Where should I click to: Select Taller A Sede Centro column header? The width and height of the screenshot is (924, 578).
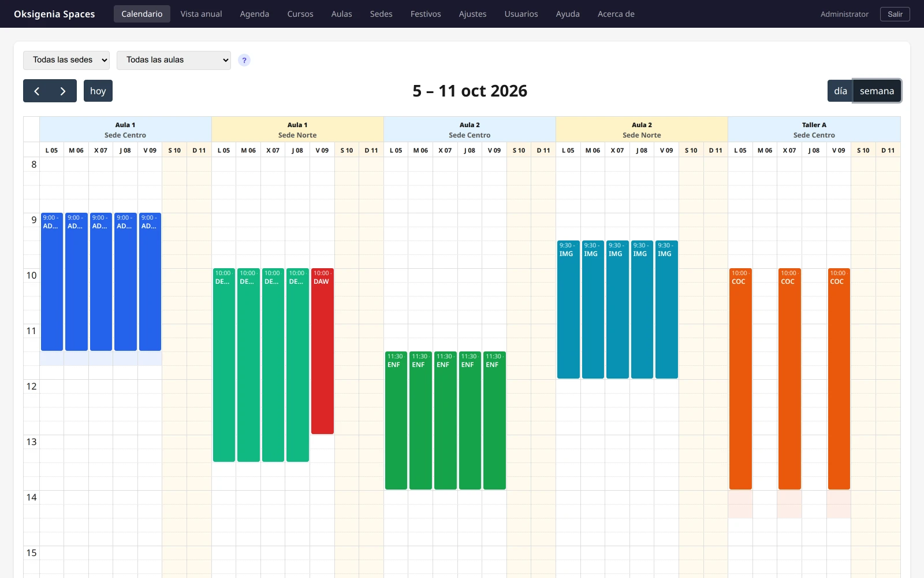coord(814,129)
